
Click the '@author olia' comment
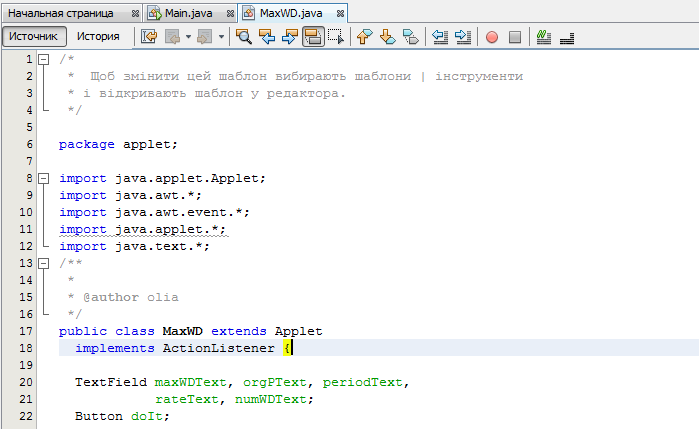pyautogui.click(x=131, y=297)
